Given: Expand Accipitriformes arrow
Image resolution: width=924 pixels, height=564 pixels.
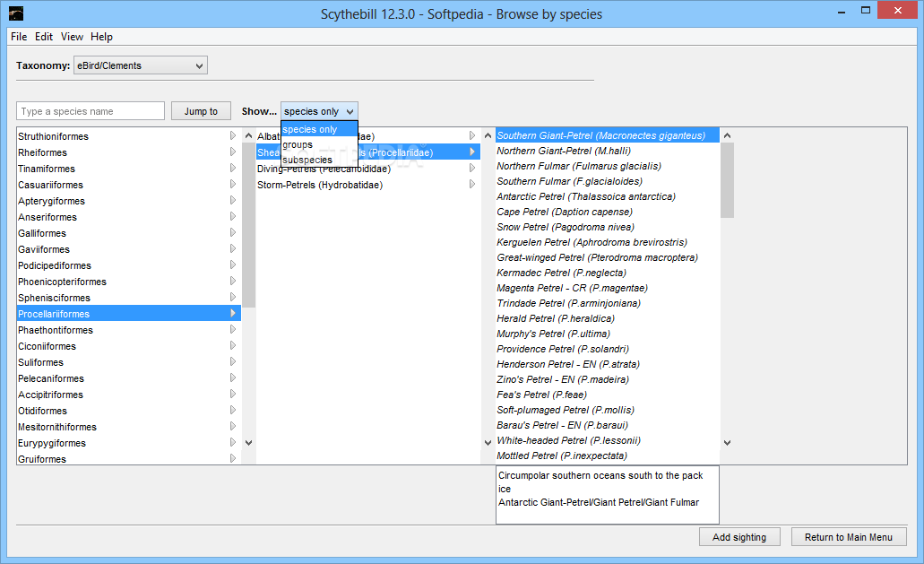Looking at the screenshot, I should pyautogui.click(x=233, y=395).
